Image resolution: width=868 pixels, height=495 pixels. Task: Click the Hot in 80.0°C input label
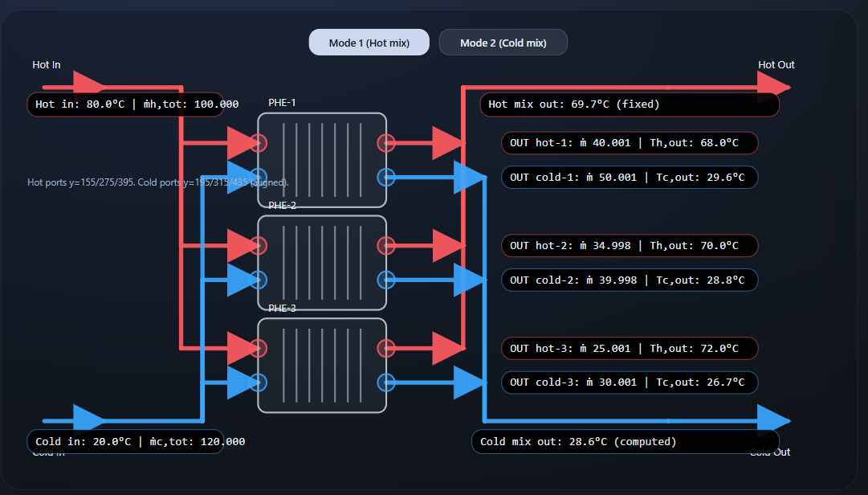[125, 104]
